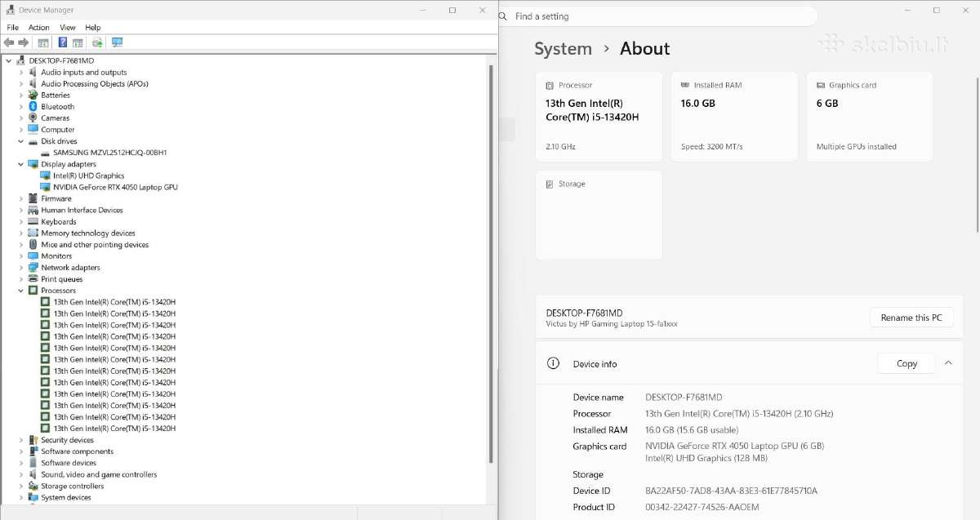This screenshot has width=980, height=520.
Task: Select the System devices icon
Action: click(33, 497)
